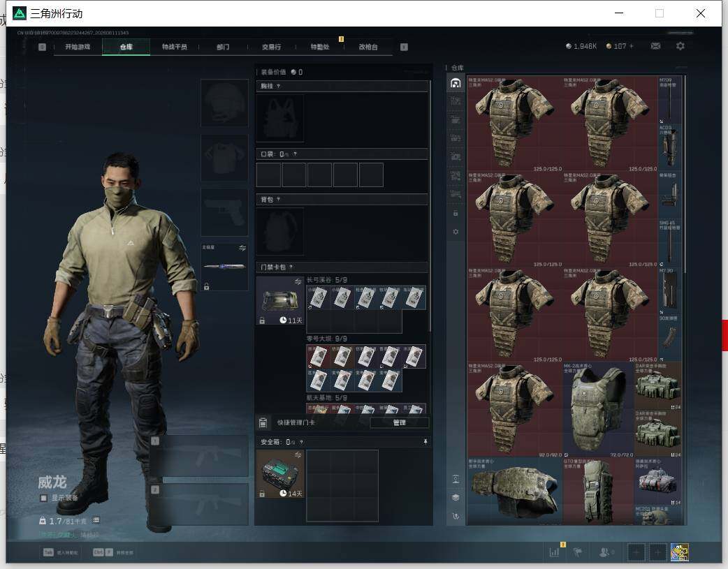Open the 改枪台 tab
Screen dimensions: 728x569
(x=368, y=47)
